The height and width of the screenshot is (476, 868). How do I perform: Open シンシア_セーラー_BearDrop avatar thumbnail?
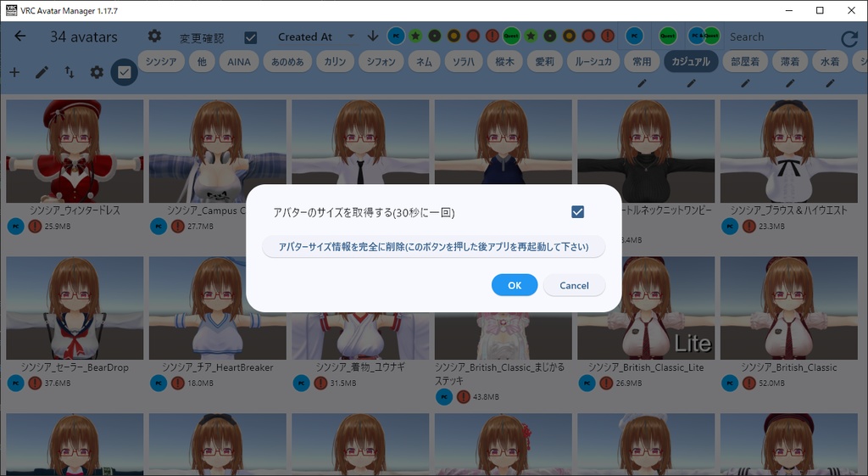[75, 308]
